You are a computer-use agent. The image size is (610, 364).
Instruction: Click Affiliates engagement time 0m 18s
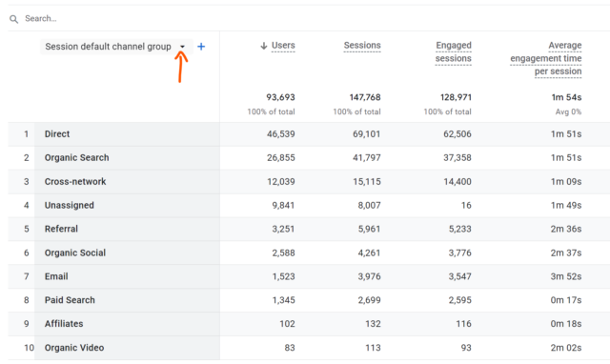566,324
